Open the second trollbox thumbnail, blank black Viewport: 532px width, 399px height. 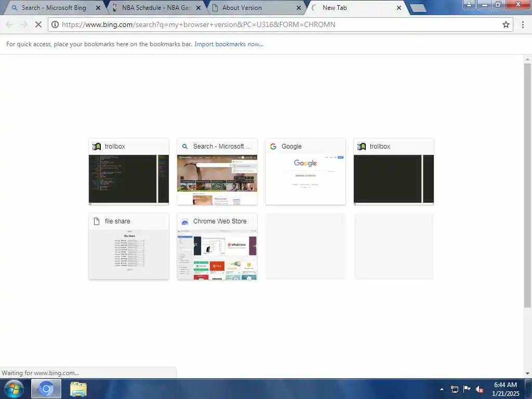[394, 171]
